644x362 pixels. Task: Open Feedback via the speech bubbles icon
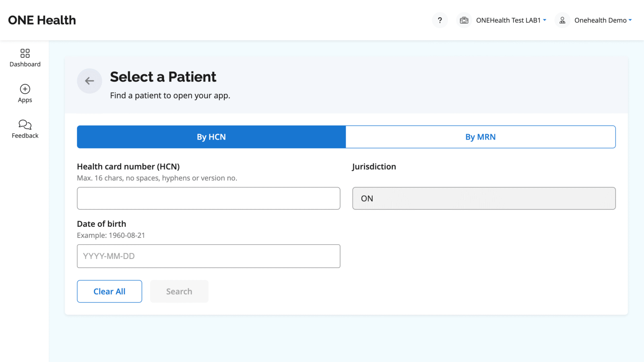[x=25, y=124]
